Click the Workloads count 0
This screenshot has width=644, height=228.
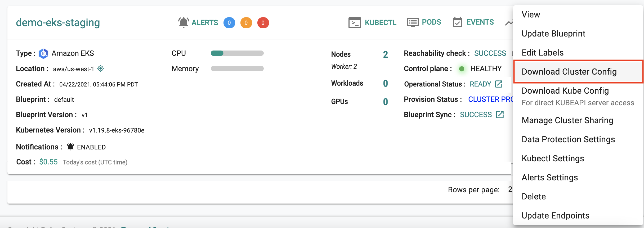coord(386,84)
